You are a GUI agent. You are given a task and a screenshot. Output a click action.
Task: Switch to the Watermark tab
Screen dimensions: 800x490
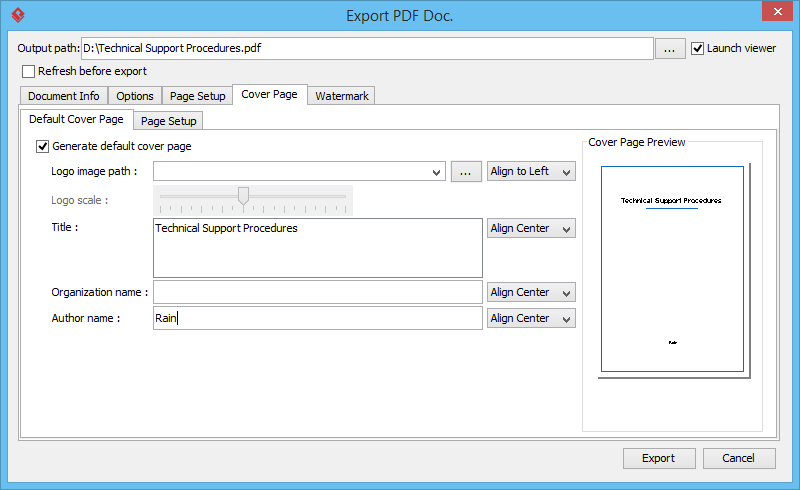[x=342, y=96]
